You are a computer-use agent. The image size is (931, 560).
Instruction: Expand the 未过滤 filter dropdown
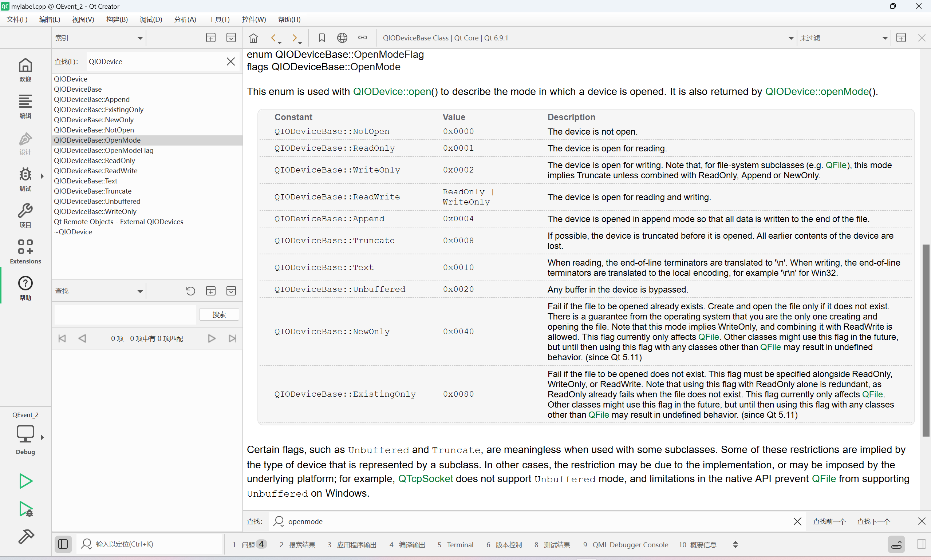(843, 38)
